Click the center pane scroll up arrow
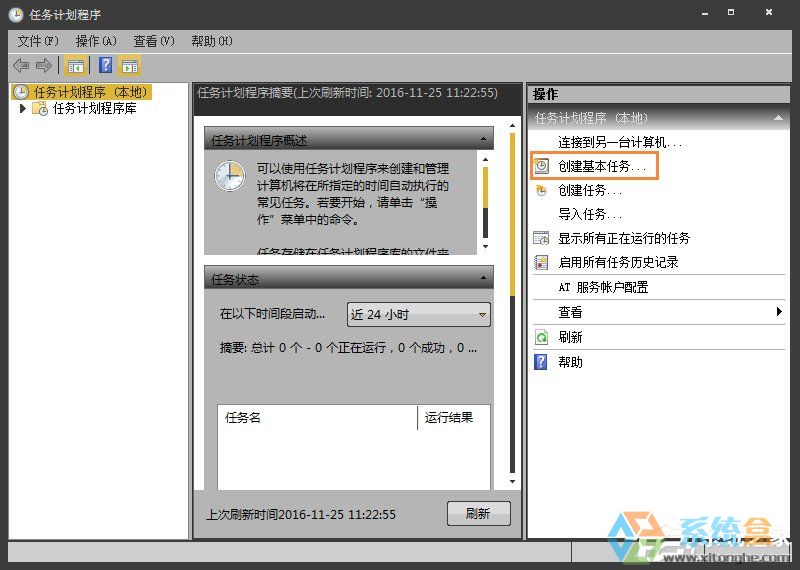800x570 pixels. click(x=512, y=126)
